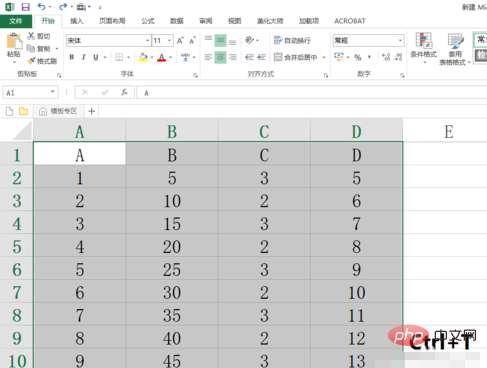The height and width of the screenshot is (368, 487).
Task: Open alignment group dialog launcher
Action: point(326,76)
